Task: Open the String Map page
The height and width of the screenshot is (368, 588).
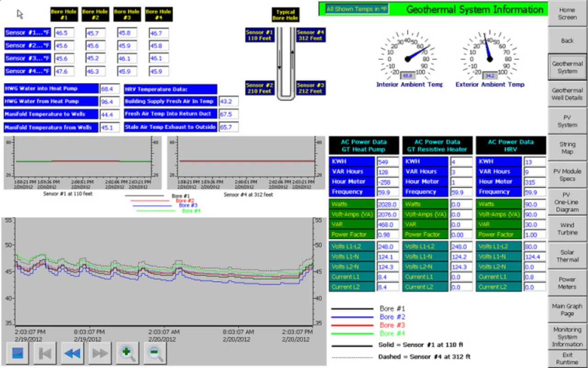Action: pyautogui.click(x=567, y=148)
